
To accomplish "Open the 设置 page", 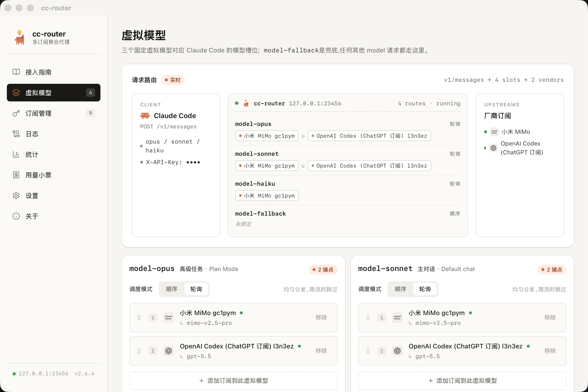I will click(x=53, y=196).
